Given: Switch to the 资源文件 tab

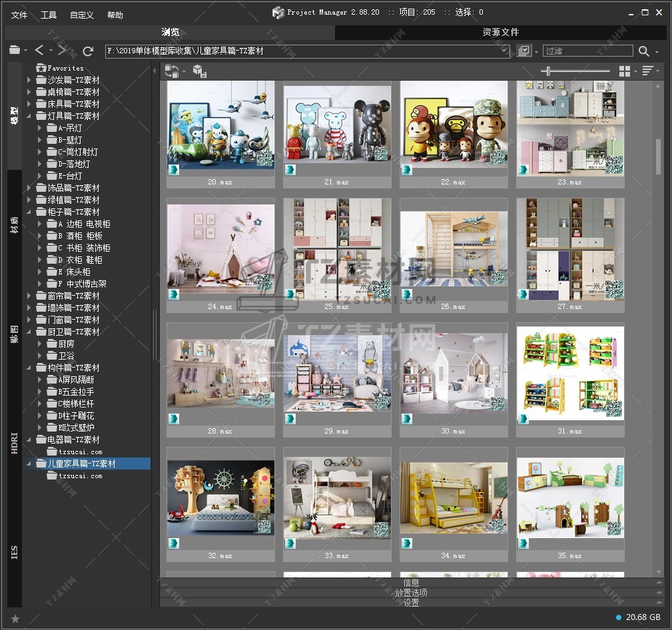Looking at the screenshot, I should pos(501,32).
